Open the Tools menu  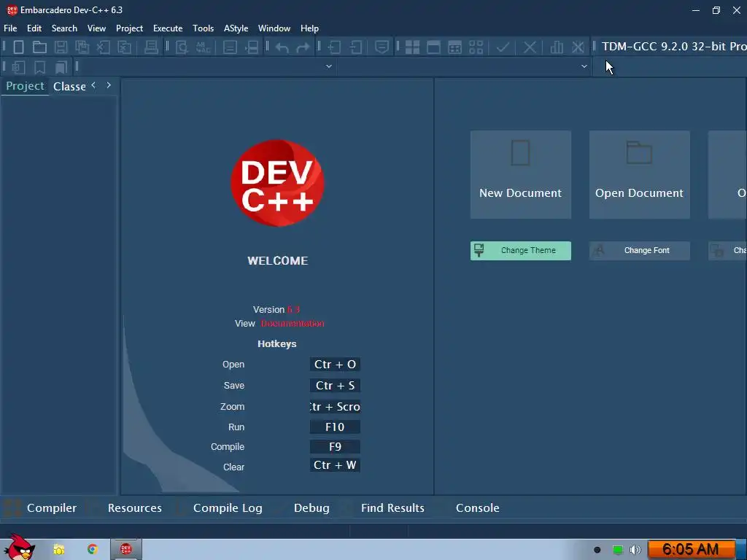pyautogui.click(x=203, y=28)
